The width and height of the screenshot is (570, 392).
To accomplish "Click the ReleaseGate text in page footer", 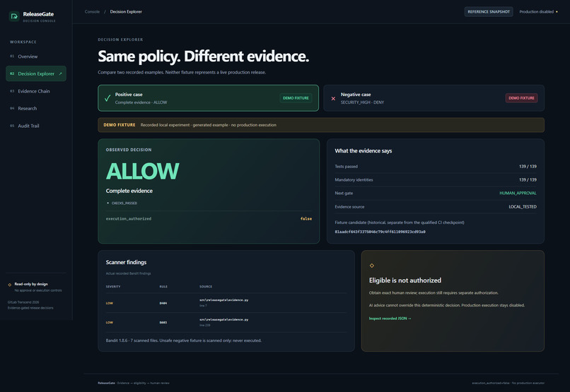I will 106,383.
